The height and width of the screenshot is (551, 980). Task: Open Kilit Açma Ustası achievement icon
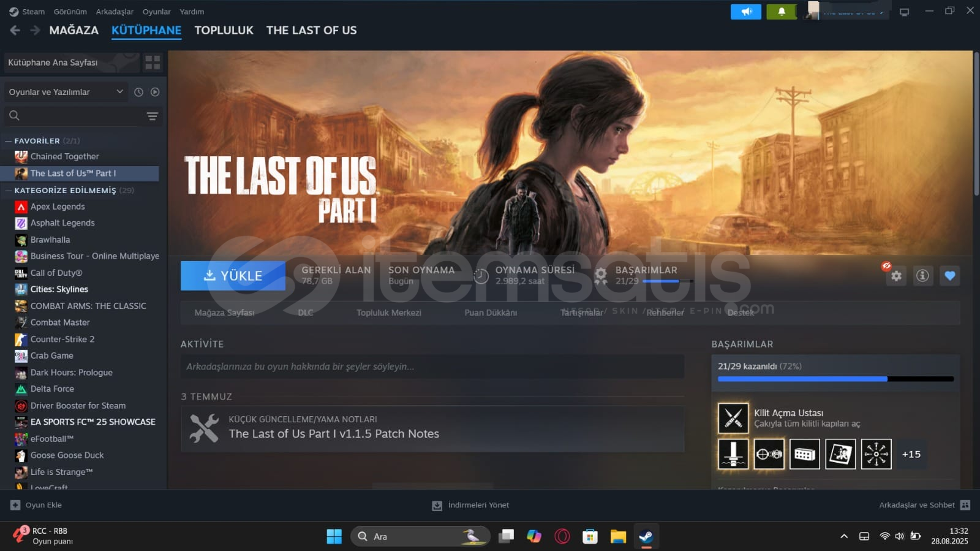point(733,418)
